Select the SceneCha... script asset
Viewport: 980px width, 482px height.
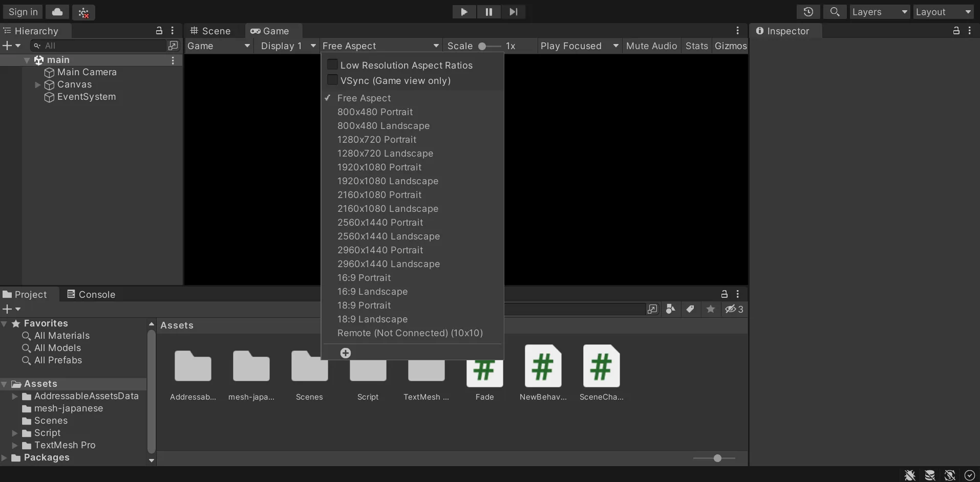click(x=601, y=373)
